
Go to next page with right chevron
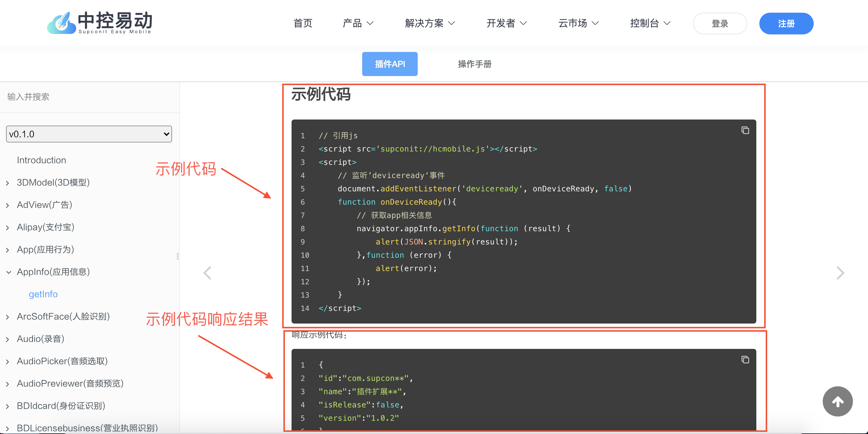coord(840,273)
